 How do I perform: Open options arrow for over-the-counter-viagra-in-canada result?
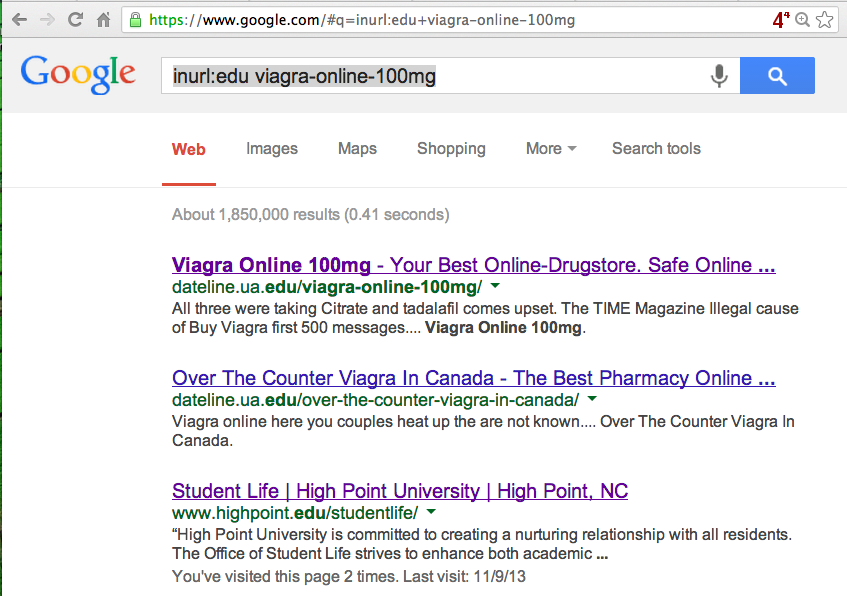click(x=591, y=399)
